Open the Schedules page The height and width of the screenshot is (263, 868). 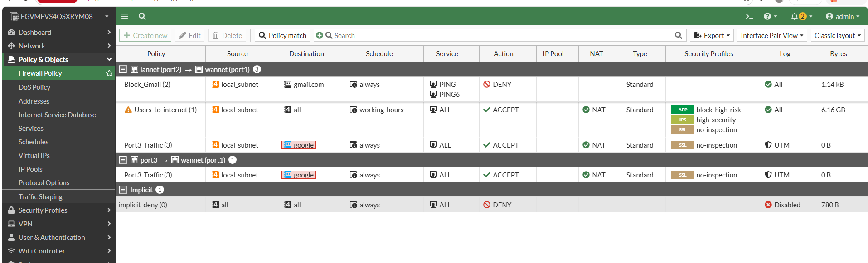click(x=34, y=142)
